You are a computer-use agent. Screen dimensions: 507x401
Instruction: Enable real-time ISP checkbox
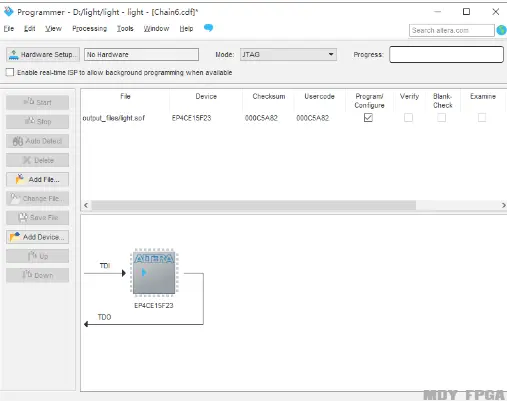coord(10,72)
